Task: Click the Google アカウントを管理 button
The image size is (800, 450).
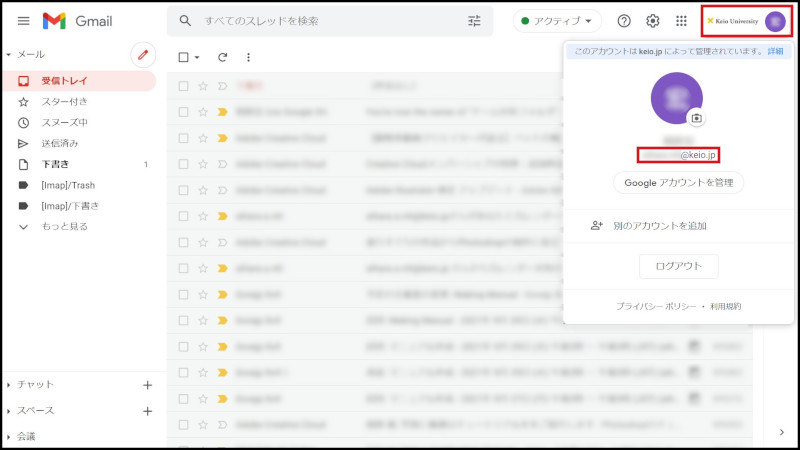Action: (x=678, y=182)
